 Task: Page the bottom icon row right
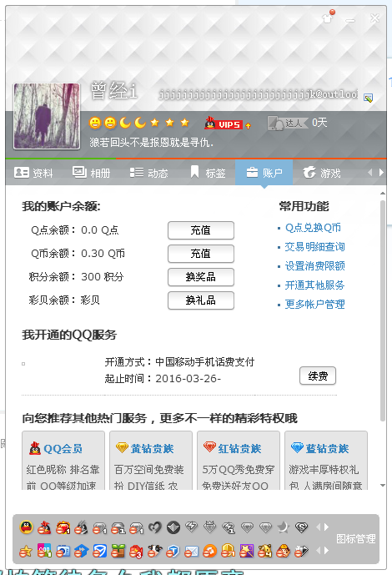point(326,551)
